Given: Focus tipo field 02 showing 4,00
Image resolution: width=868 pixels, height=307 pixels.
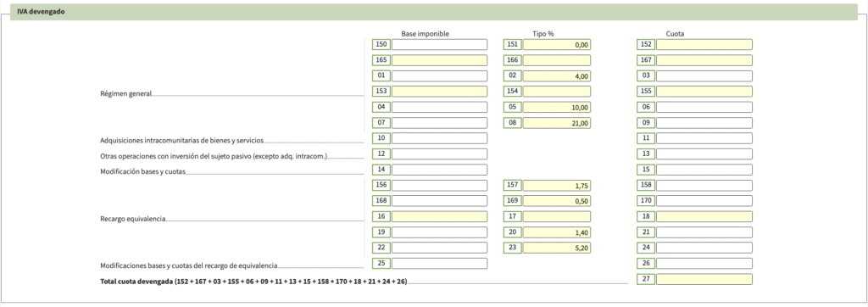Looking at the screenshot, I should click(x=556, y=76).
